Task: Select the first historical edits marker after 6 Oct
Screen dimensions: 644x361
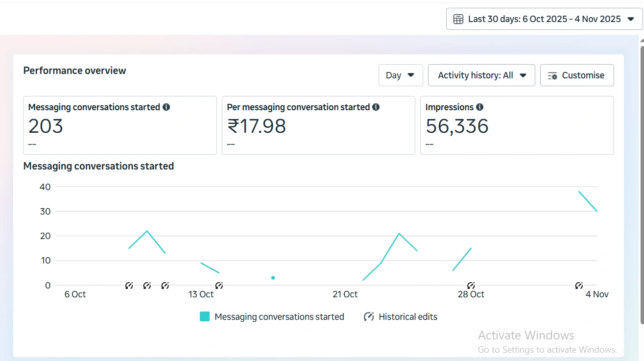Action: tap(129, 285)
